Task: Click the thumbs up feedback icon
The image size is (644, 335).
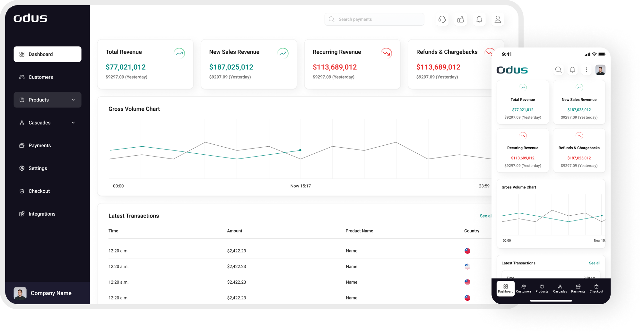Action: click(461, 19)
